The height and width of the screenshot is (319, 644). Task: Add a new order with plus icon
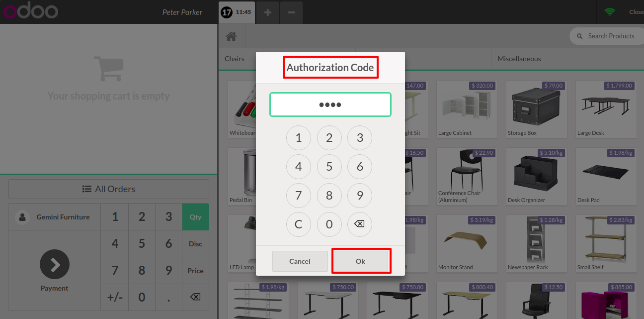pyautogui.click(x=267, y=12)
